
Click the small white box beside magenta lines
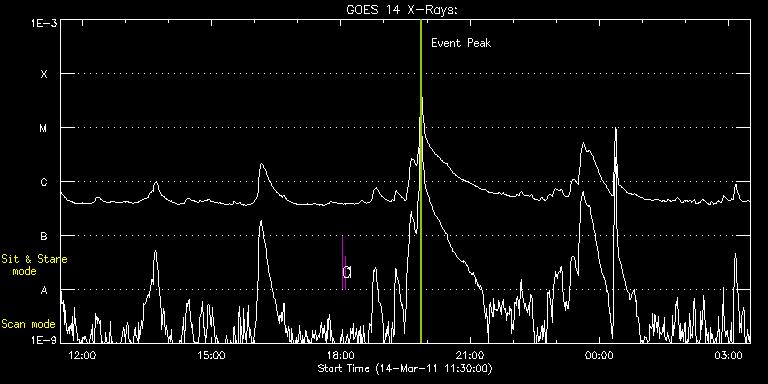click(347, 272)
